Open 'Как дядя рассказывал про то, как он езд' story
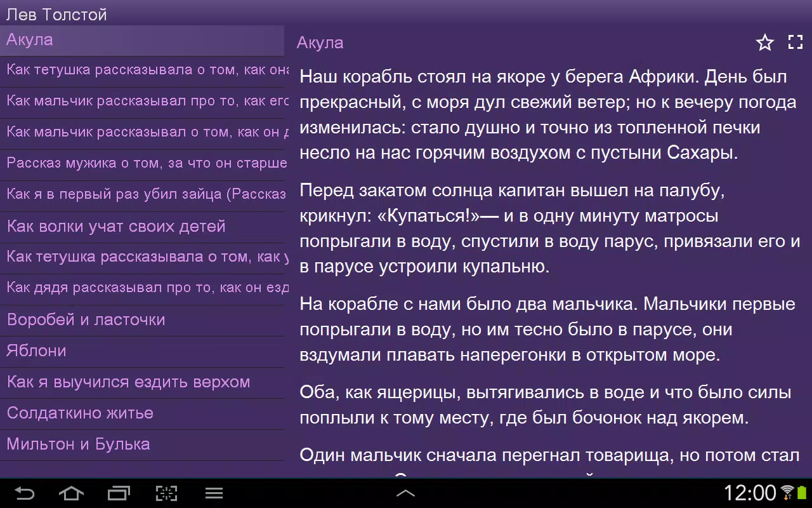This screenshot has width=812, height=508. [x=142, y=289]
